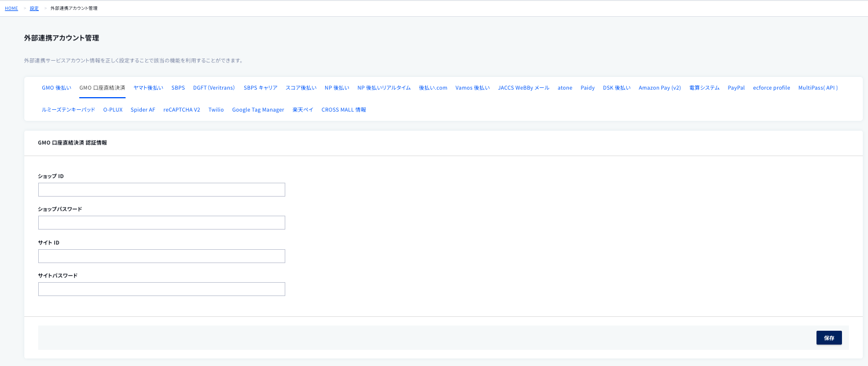
Task: Select the GMO 口座直結決済 tab
Action: (102, 88)
